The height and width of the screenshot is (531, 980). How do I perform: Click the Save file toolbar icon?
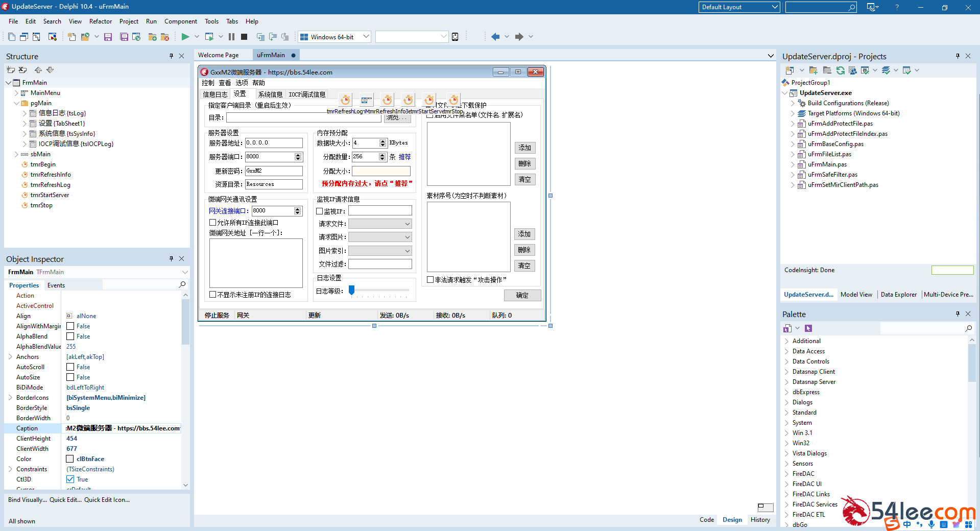(x=108, y=37)
